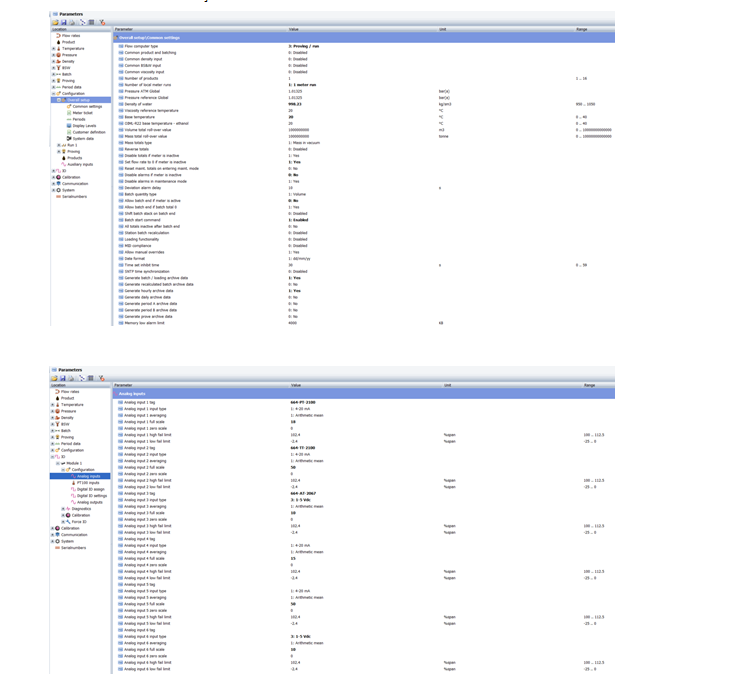
Task: Click the filter icon with red dot in the Common settings window
Action: (102, 22)
